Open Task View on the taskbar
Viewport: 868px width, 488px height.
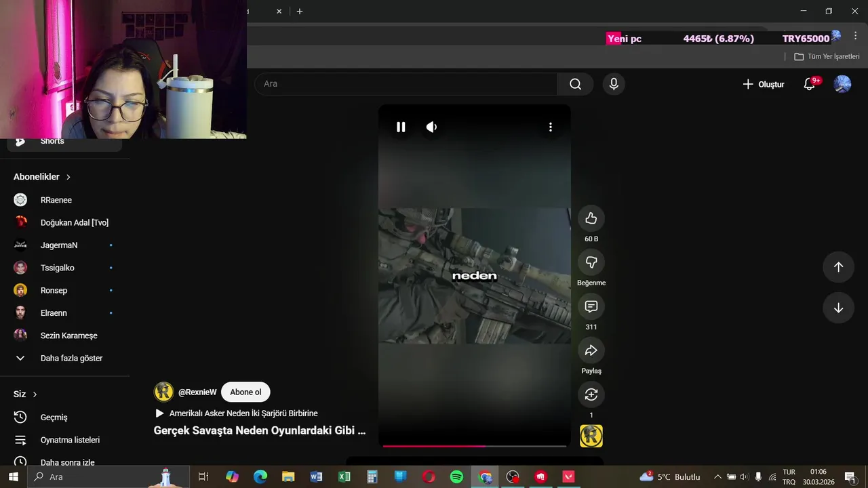click(203, 476)
